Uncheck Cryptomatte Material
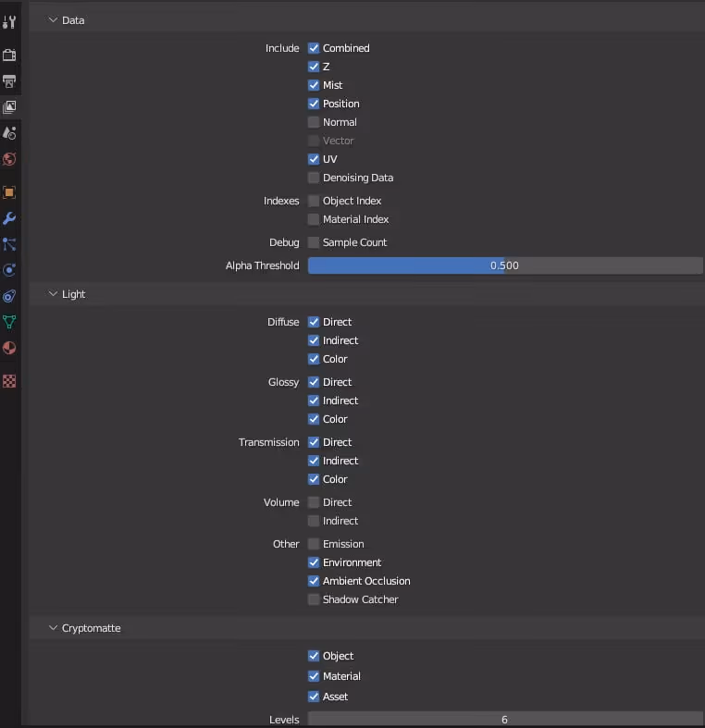Screen dimensions: 705x728 pyautogui.click(x=314, y=676)
